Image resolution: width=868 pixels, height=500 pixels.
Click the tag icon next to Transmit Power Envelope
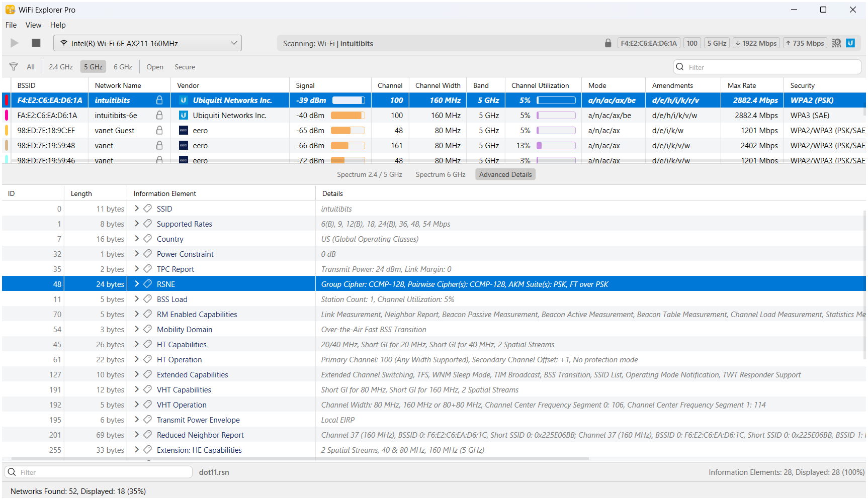[148, 420]
